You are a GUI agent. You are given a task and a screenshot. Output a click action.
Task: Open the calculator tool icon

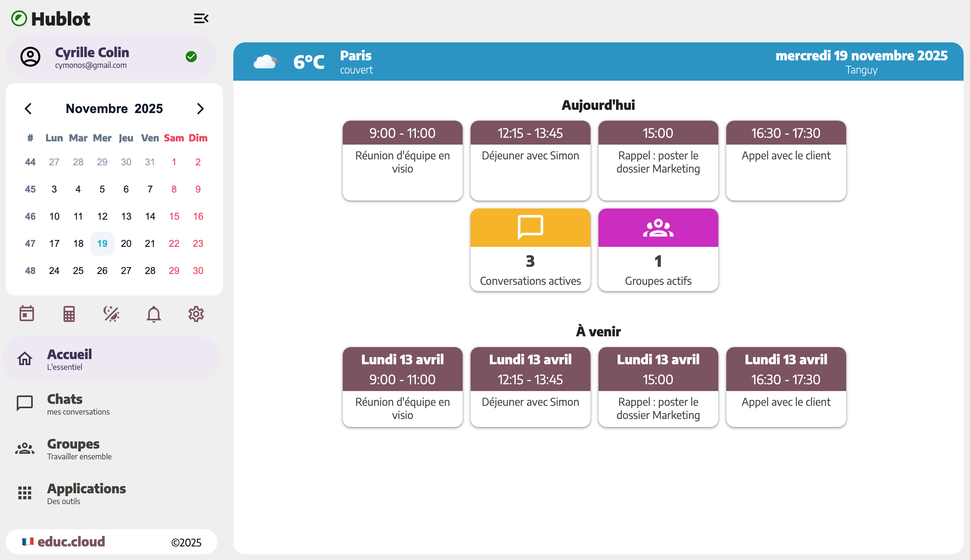point(69,314)
